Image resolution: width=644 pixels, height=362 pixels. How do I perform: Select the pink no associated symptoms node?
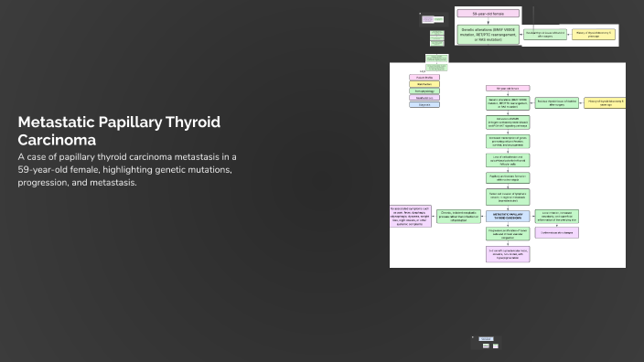click(x=411, y=217)
